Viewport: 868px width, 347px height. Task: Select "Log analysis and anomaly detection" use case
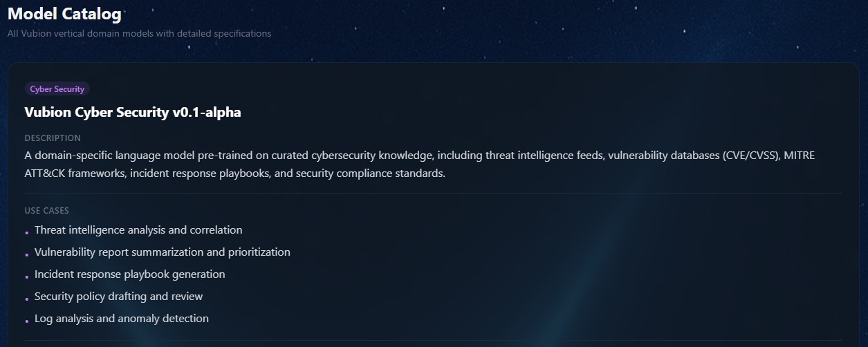[122, 319]
